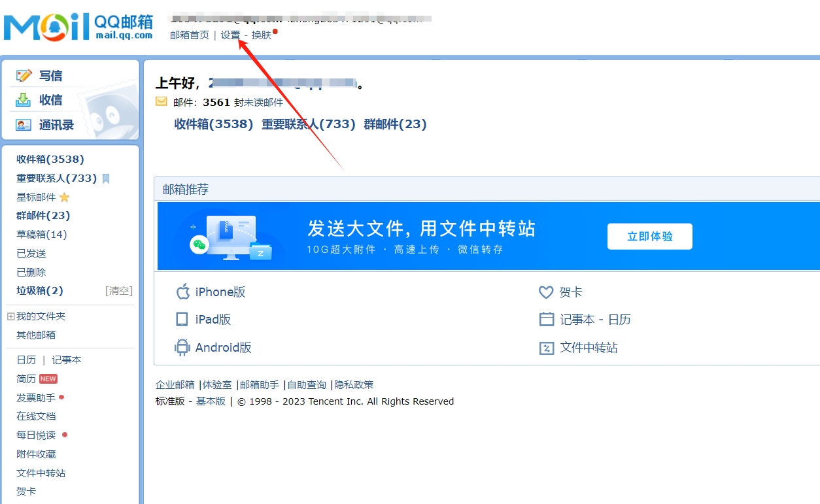The image size is (820, 504).
Task: Click the 记事本 - 日历 icon
Action: click(x=547, y=320)
